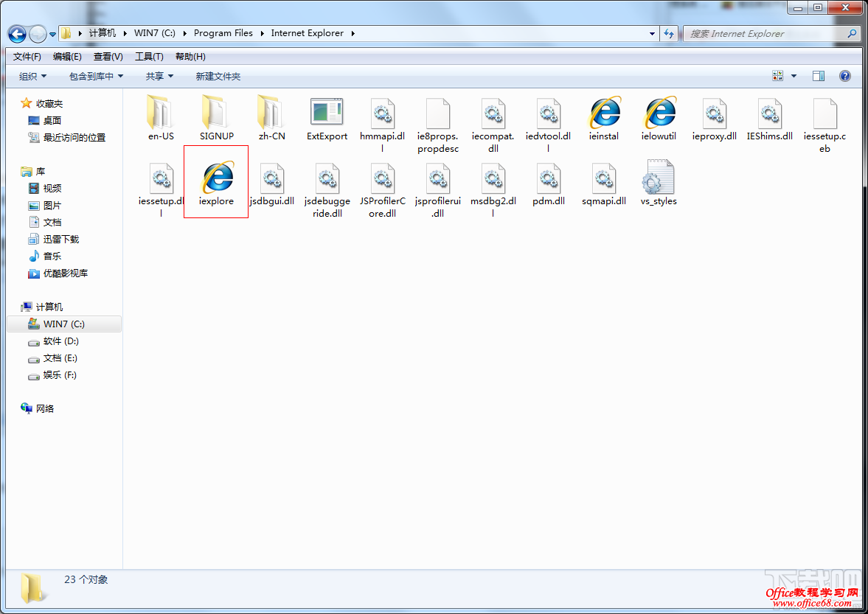Click Program Files in the address path
The image size is (868, 614).
tap(223, 33)
